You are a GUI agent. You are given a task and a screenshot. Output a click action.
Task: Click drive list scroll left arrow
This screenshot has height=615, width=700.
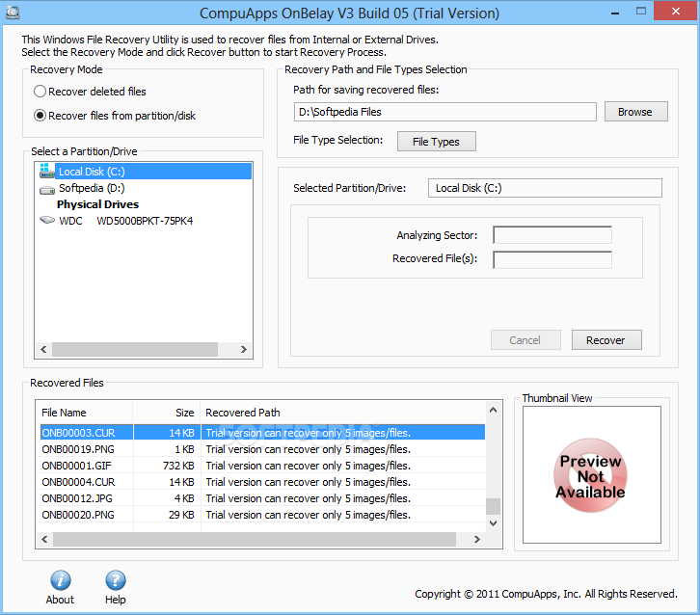43,350
